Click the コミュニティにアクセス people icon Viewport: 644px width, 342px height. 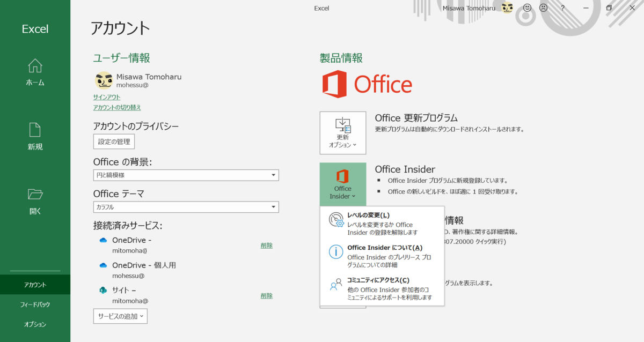(336, 285)
